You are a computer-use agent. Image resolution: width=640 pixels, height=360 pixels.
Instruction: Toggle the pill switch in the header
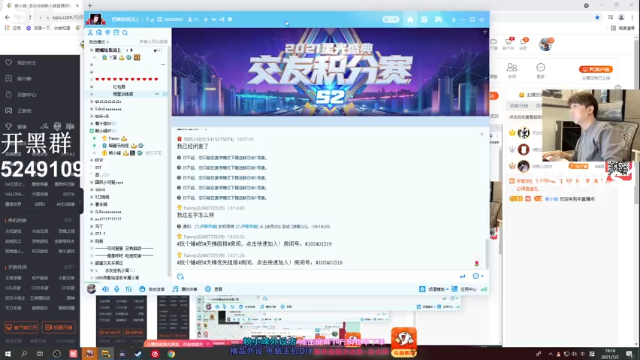pos(391,20)
